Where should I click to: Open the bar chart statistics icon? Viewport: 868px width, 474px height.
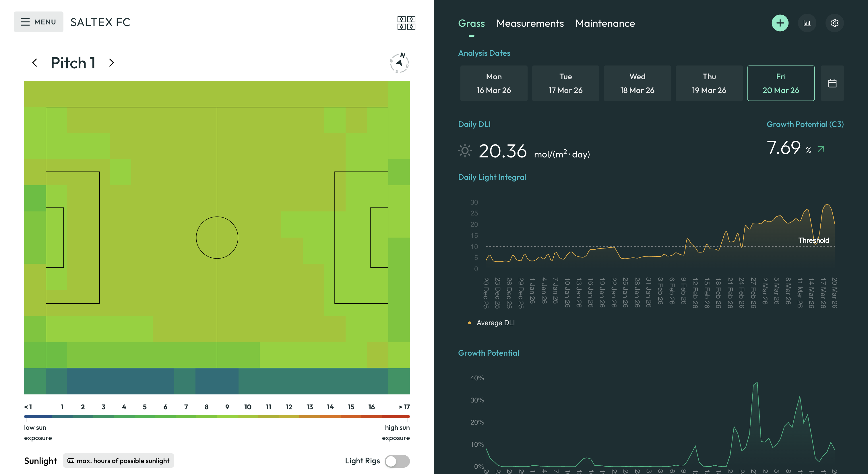click(x=807, y=23)
